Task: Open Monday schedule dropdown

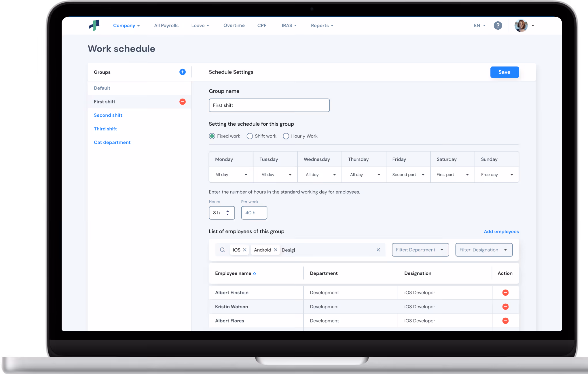Action: 231,175
